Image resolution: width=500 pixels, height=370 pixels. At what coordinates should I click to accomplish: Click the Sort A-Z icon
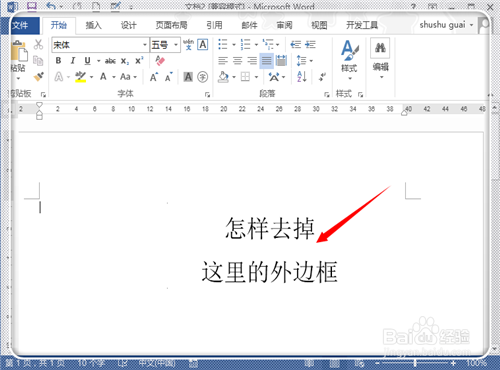(302, 77)
